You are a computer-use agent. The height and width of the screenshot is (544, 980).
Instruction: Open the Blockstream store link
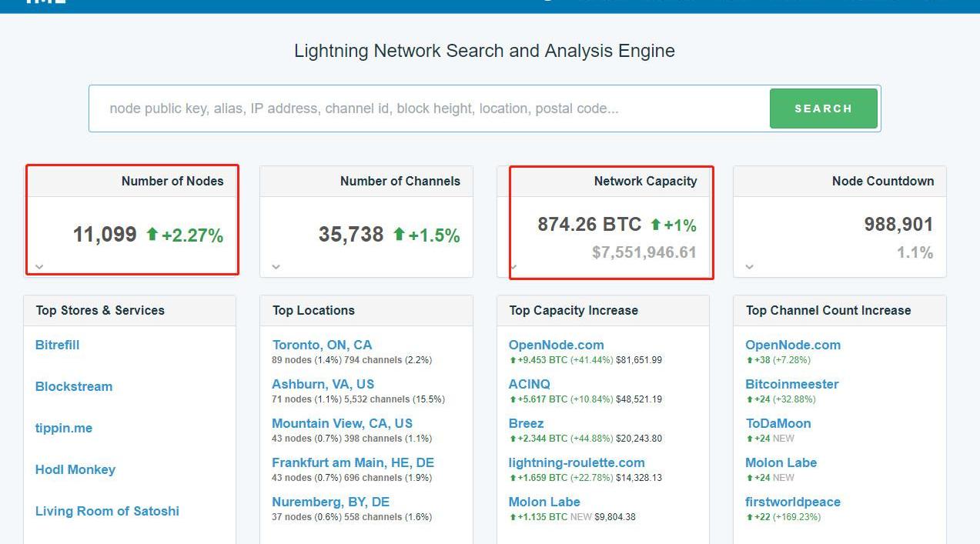(74, 386)
